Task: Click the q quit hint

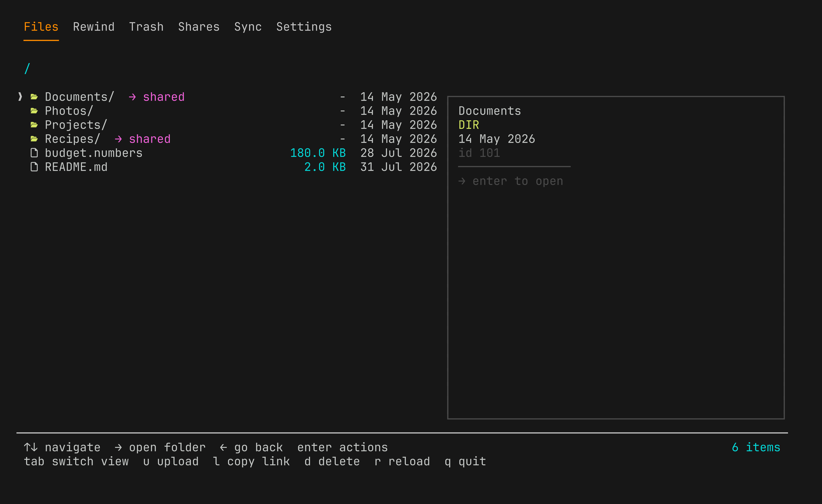Action: point(465,461)
